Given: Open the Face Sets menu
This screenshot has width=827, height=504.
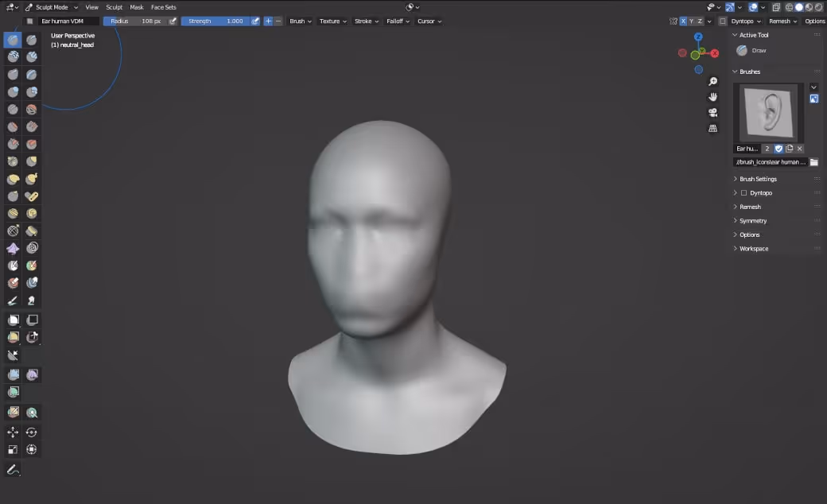Looking at the screenshot, I should [164, 7].
